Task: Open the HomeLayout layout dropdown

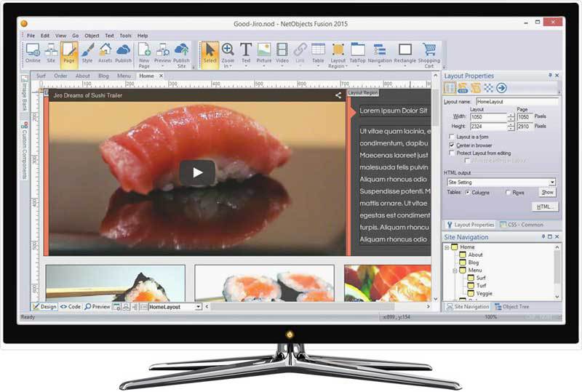Action: coord(199,307)
